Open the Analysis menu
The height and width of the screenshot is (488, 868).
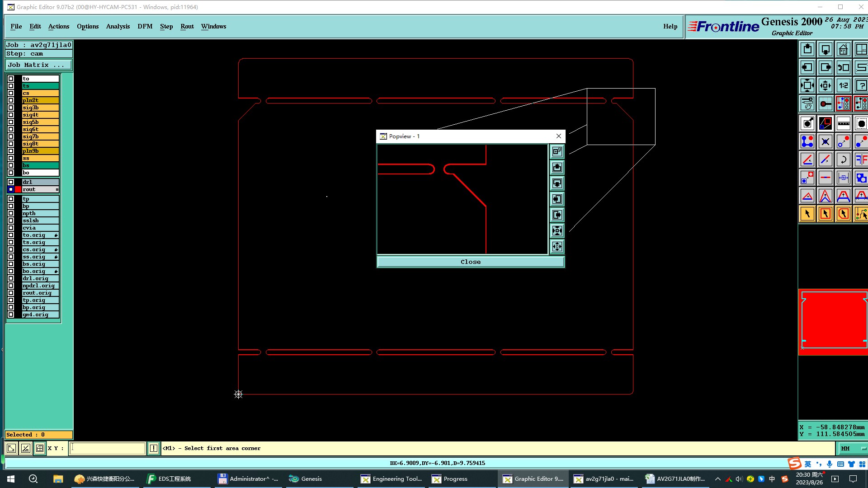coord(118,26)
